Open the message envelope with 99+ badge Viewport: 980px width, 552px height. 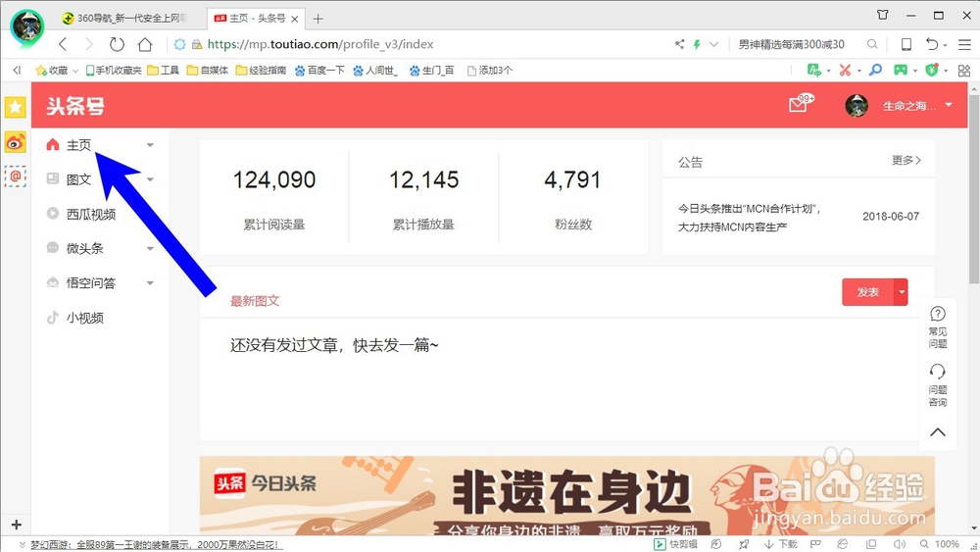click(800, 104)
